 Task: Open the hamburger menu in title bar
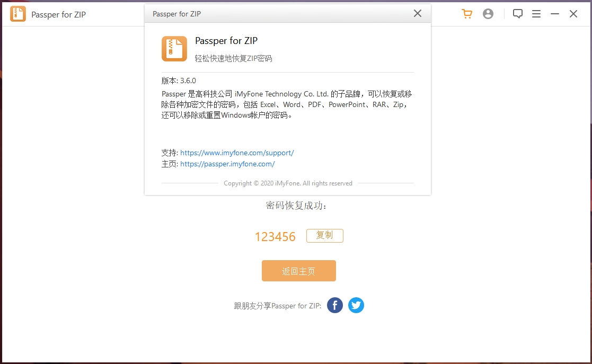point(536,14)
